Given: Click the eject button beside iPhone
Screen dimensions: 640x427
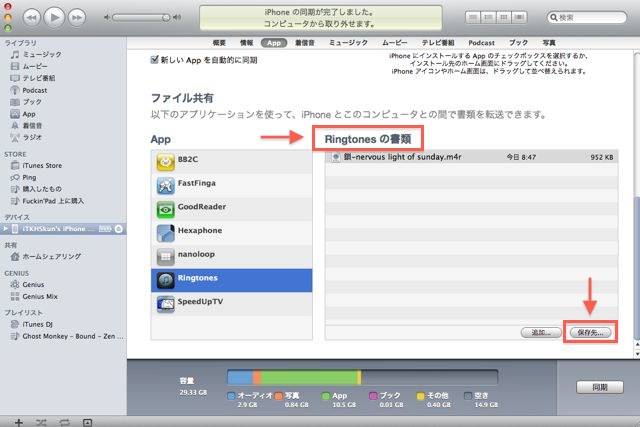Looking at the screenshot, I should click(x=119, y=229).
